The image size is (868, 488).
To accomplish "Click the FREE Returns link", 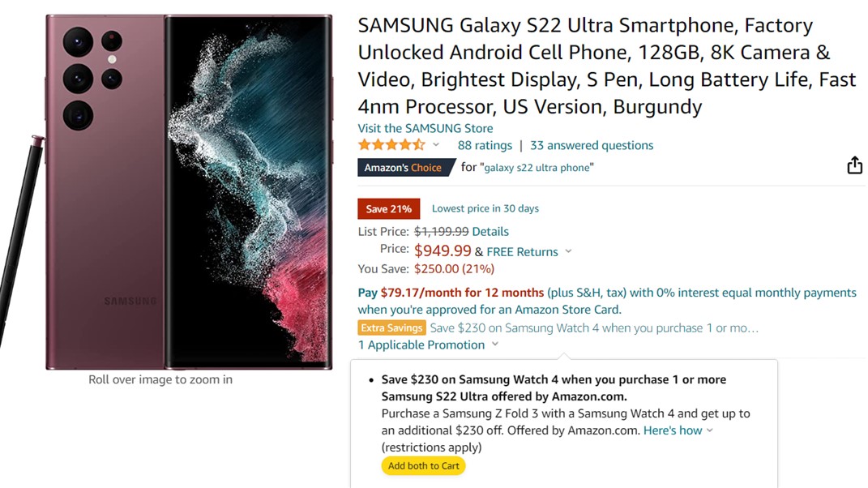I will click(x=522, y=251).
